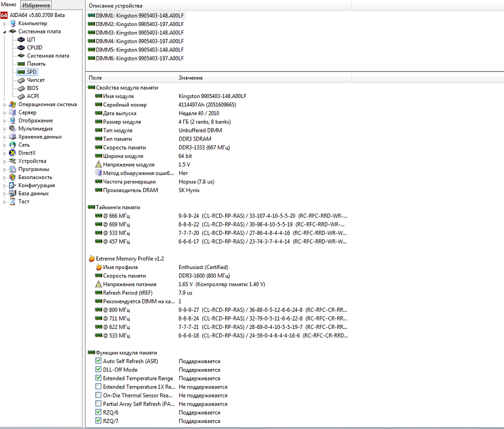Expand the Сеть tree node
The height and width of the screenshot is (429, 504).
[5, 145]
